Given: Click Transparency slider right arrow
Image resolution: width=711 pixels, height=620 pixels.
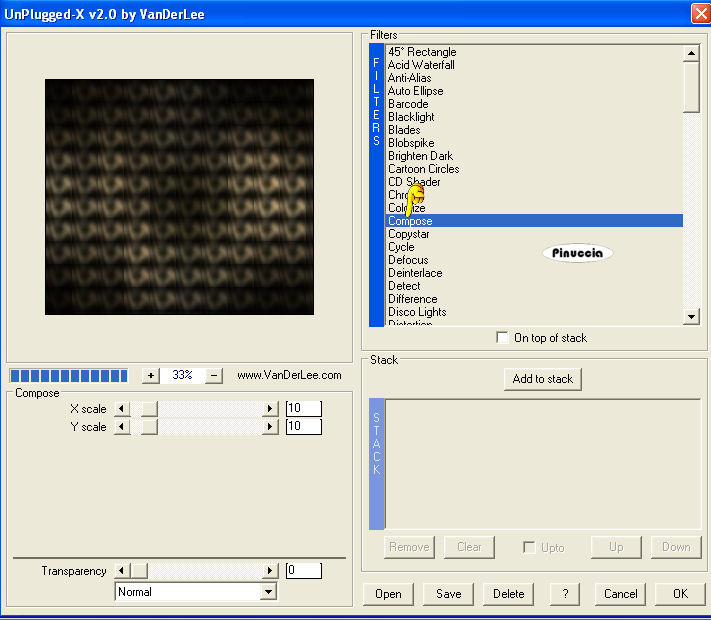Looking at the screenshot, I should click(269, 571).
